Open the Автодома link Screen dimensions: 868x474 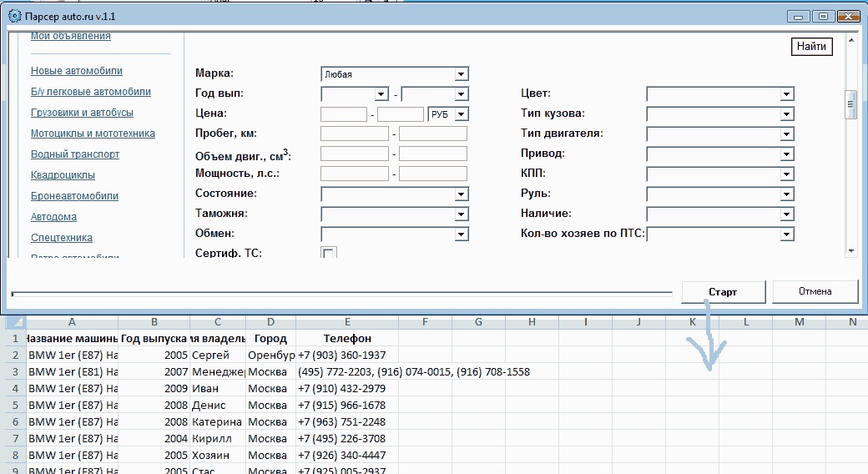point(53,217)
